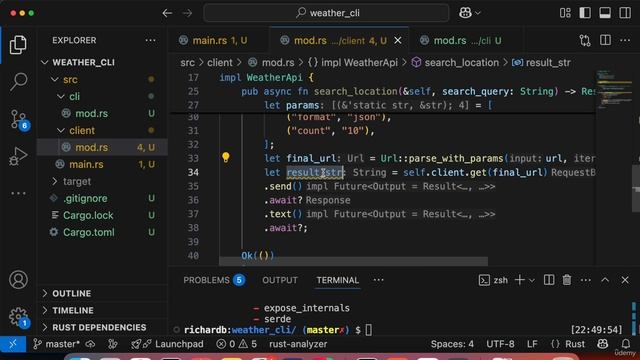
Task: Open the Run and Debug view
Action: (x=18, y=156)
